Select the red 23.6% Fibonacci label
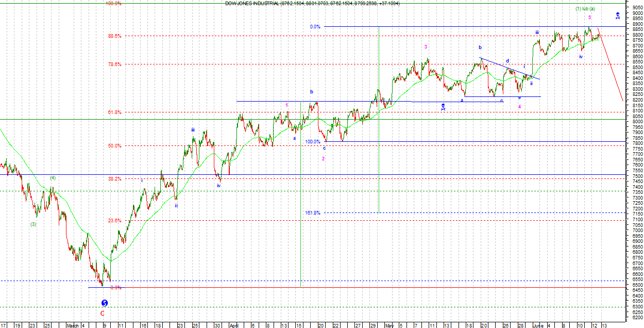Image resolution: width=644 pixels, height=328 pixels. click(x=114, y=221)
